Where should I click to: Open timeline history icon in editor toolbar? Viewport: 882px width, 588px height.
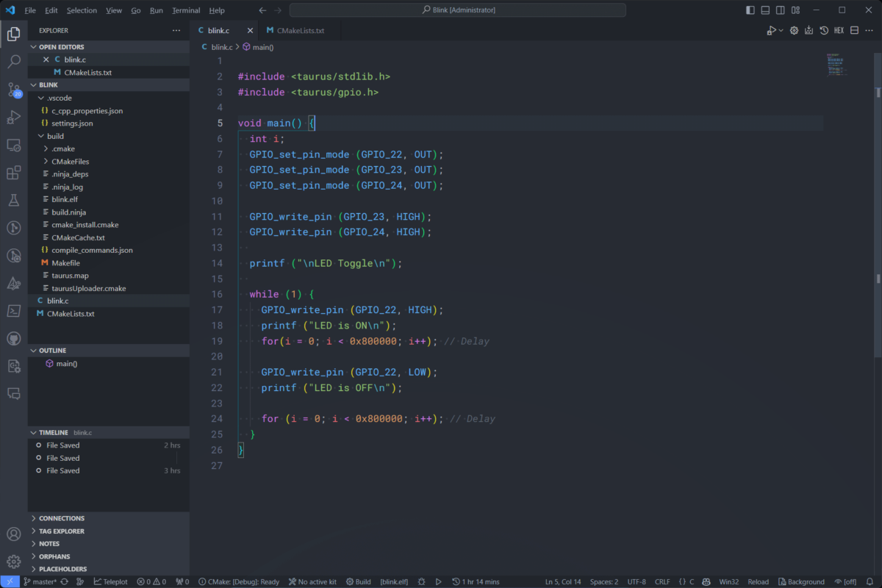pos(824,31)
